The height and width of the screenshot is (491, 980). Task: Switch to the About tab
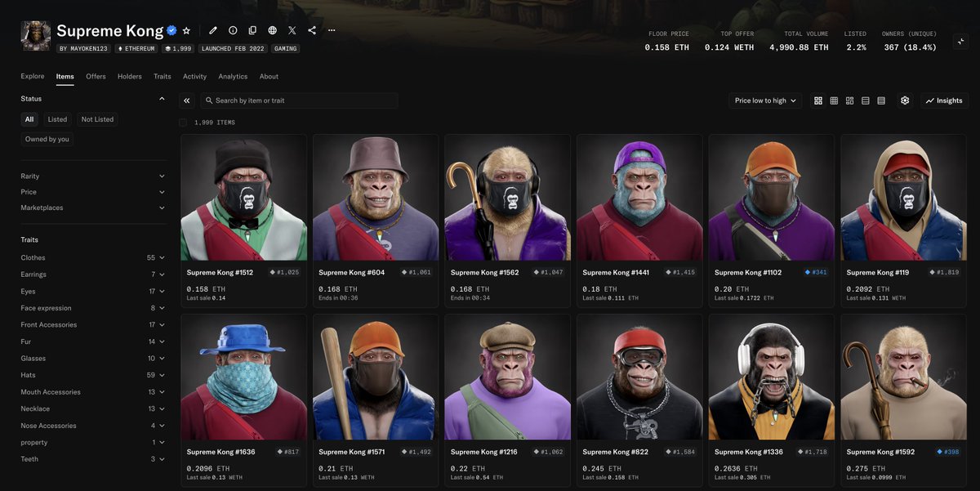[269, 76]
